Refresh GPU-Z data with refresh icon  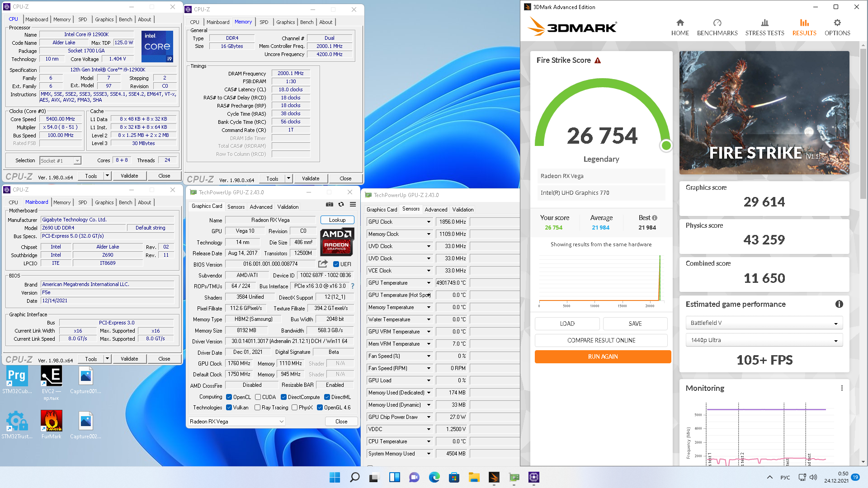(x=341, y=204)
